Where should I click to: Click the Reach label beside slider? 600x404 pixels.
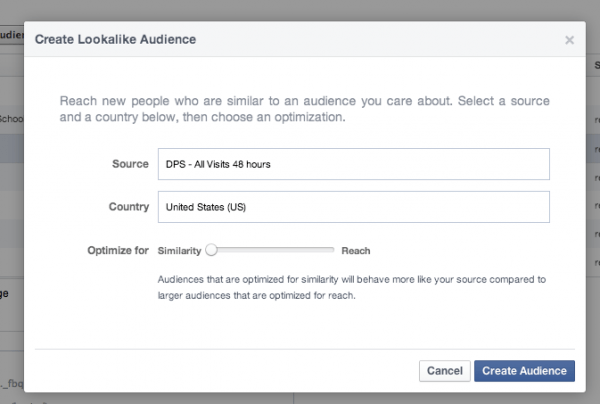tap(355, 251)
